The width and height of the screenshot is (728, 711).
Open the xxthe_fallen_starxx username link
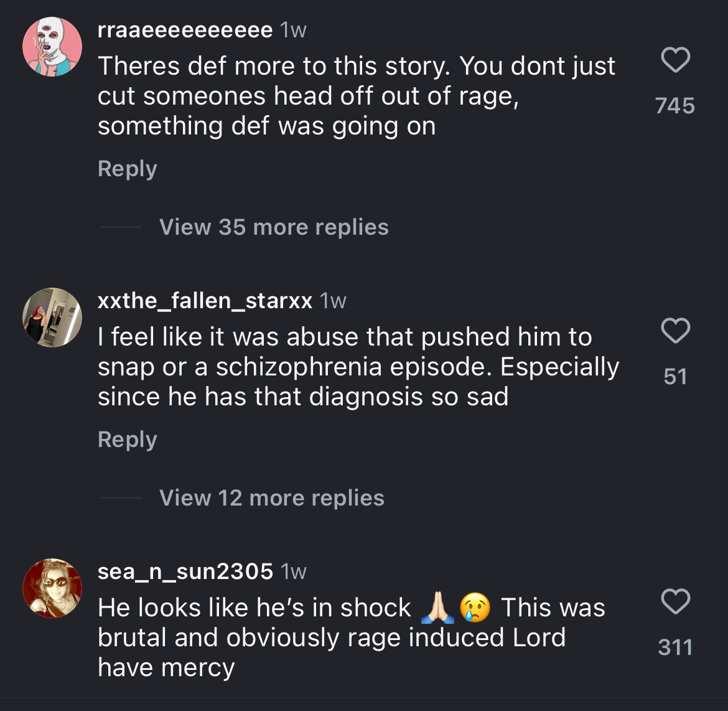point(205,301)
